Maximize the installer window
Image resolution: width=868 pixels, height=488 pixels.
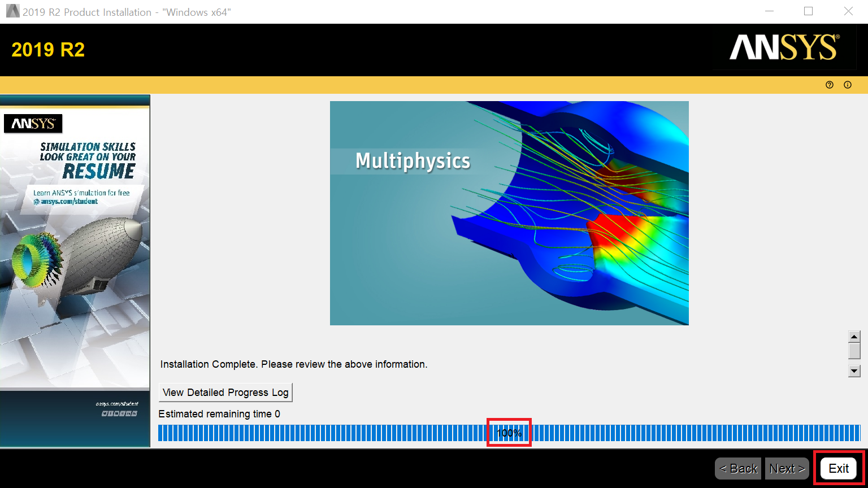pyautogui.click(x=808, y=11)
